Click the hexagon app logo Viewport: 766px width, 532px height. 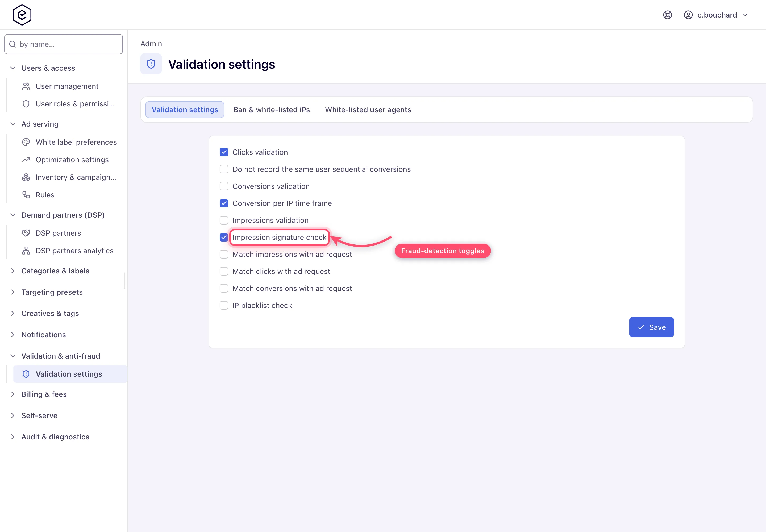(x=22, y=15)
